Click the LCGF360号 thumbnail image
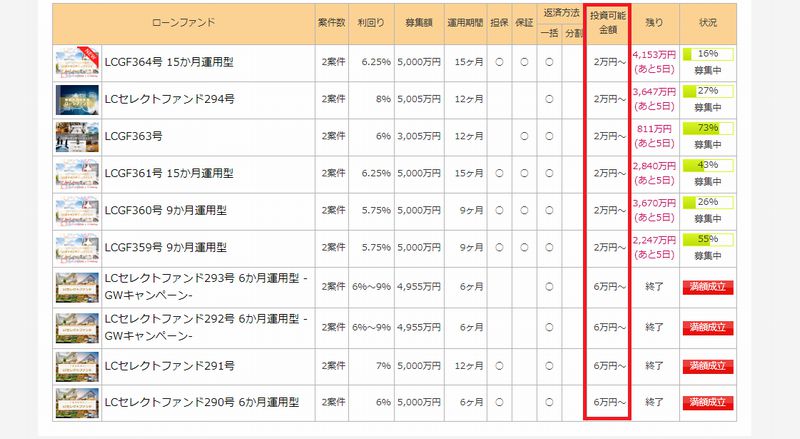 click(77, 211)
